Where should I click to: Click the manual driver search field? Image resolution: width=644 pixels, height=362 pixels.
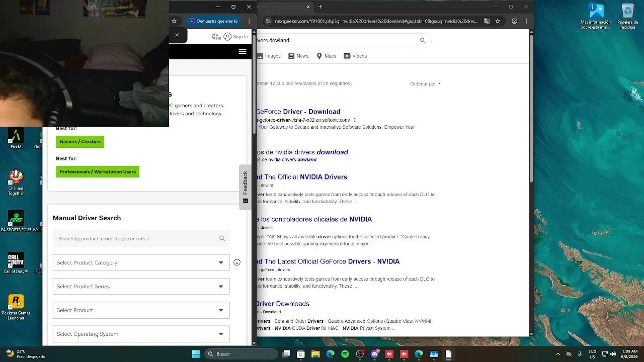tap(141, 238)
